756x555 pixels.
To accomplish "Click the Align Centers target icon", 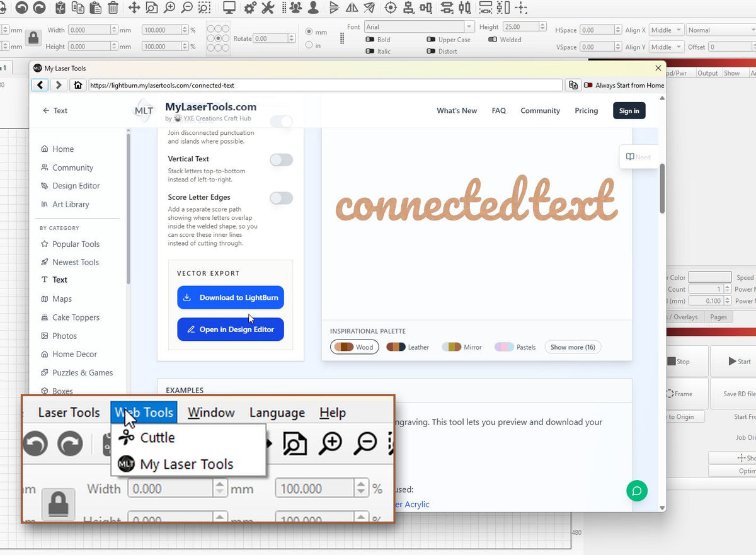I will tap(391, 8).
